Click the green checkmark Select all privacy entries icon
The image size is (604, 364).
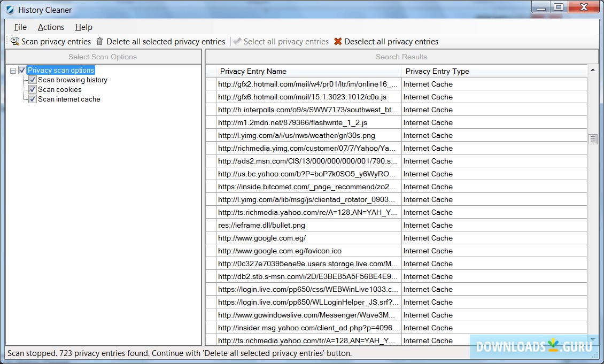coord(237,41)
